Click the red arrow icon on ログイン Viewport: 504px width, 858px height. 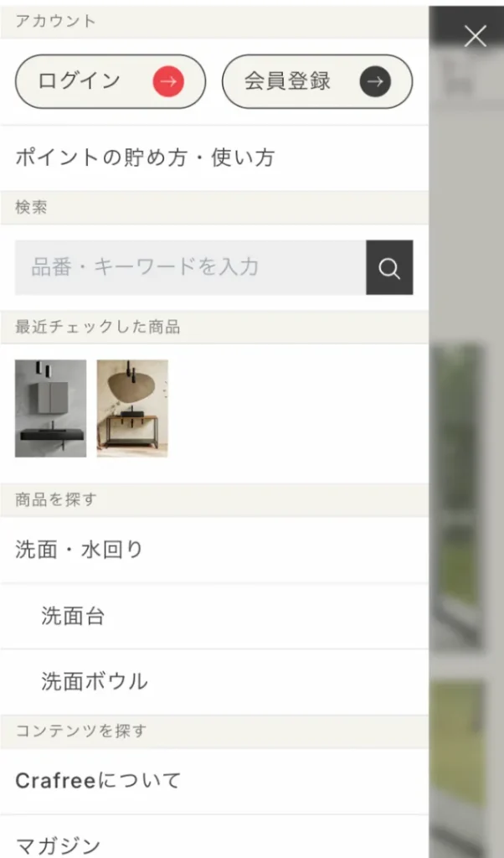167,81
